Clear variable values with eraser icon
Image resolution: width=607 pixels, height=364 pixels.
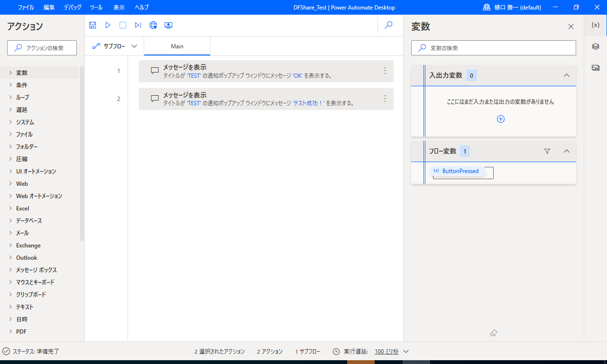point(493,333)
